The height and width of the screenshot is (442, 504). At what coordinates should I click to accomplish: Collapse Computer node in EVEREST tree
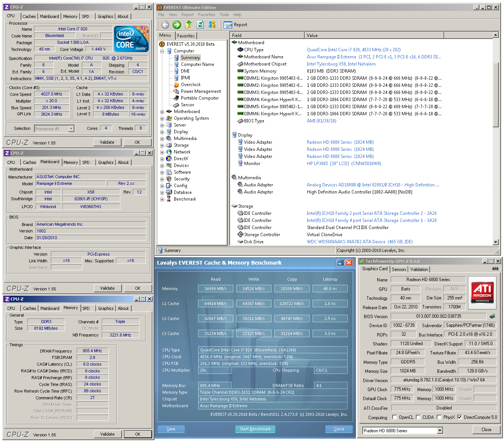click(x=162, y=51)
